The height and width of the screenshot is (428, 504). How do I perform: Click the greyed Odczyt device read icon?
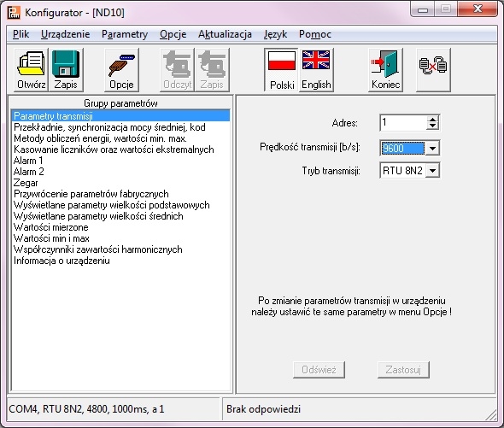[x=177, y=70]
